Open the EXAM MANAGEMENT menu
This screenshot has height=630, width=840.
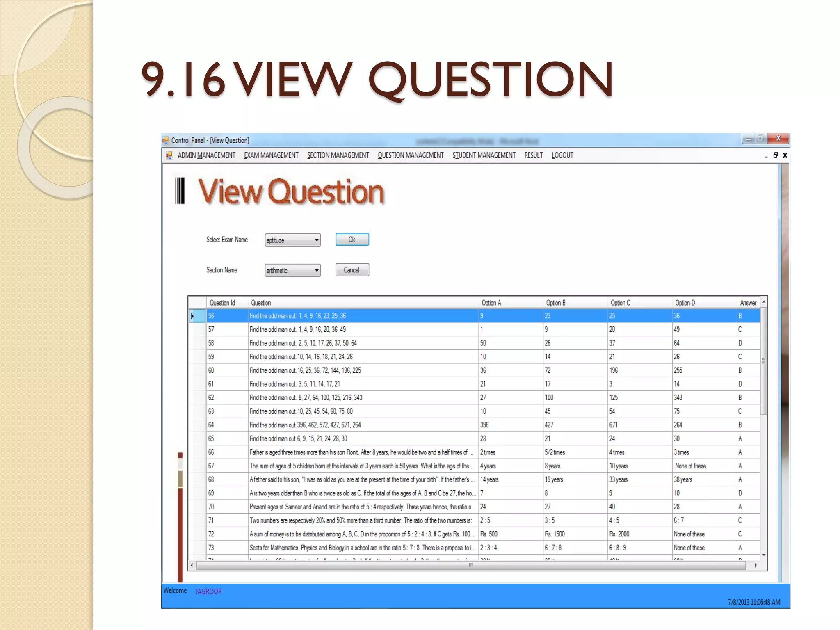(x=271, y=155)
